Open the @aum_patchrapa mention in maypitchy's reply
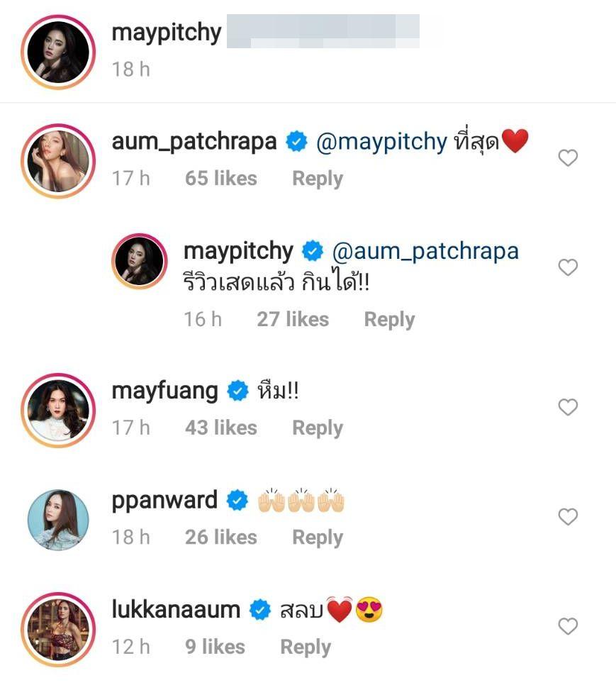This screenshot has height=685, width=616. tap(426, 251)
